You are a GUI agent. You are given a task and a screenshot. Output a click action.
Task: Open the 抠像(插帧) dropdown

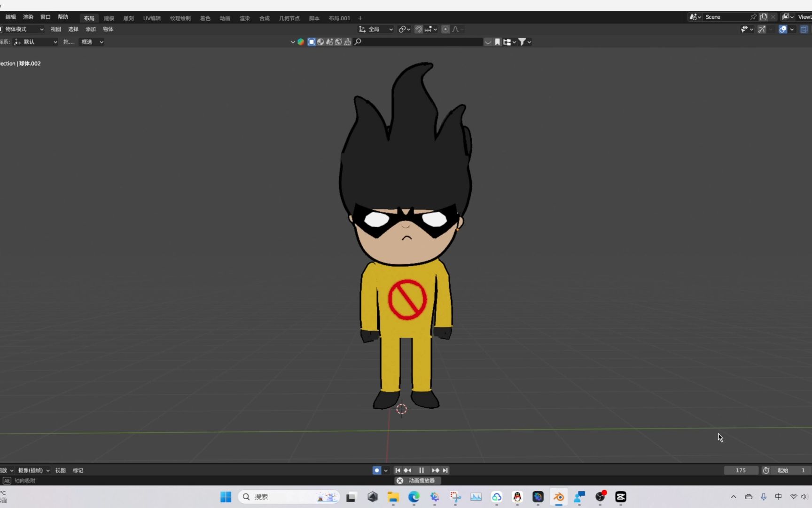(34, 470)
